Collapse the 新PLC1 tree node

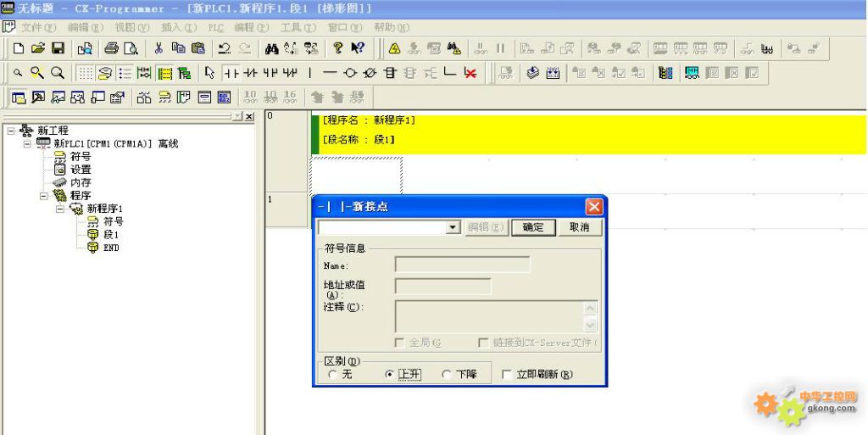27,144
